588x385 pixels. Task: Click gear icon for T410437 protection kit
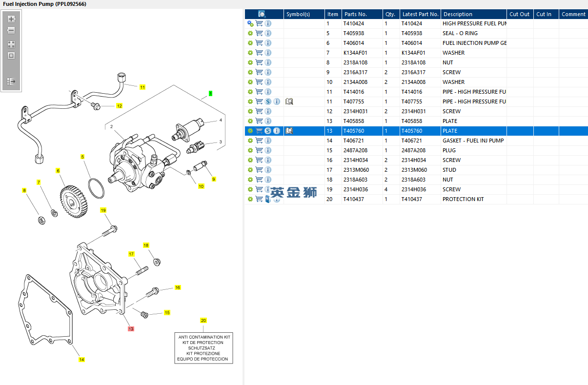[x=250, y=199]
